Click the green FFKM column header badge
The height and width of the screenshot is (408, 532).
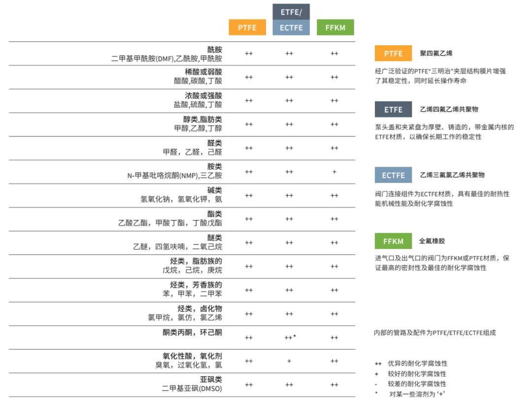click(335, 28)
